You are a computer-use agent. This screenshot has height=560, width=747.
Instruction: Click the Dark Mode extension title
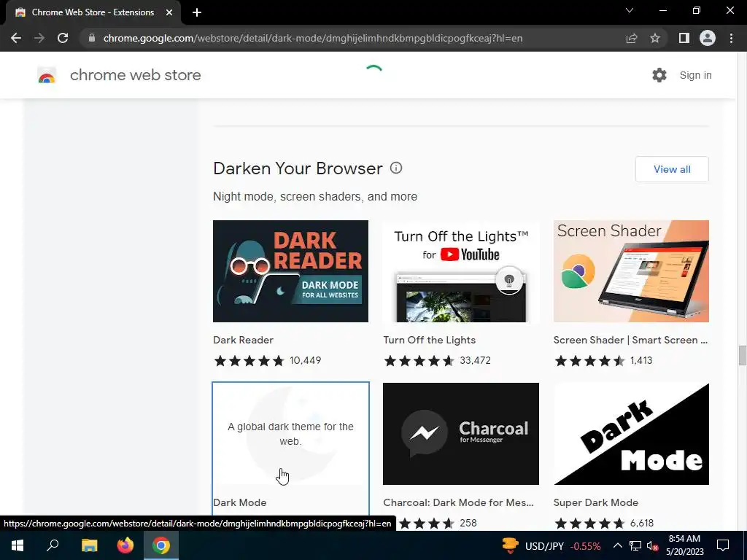coord(239,502)
